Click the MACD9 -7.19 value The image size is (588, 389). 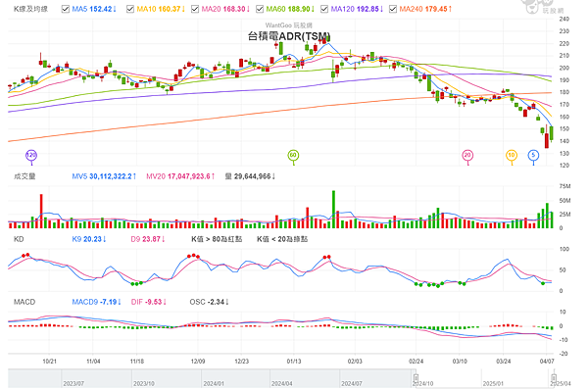(96, 302)
